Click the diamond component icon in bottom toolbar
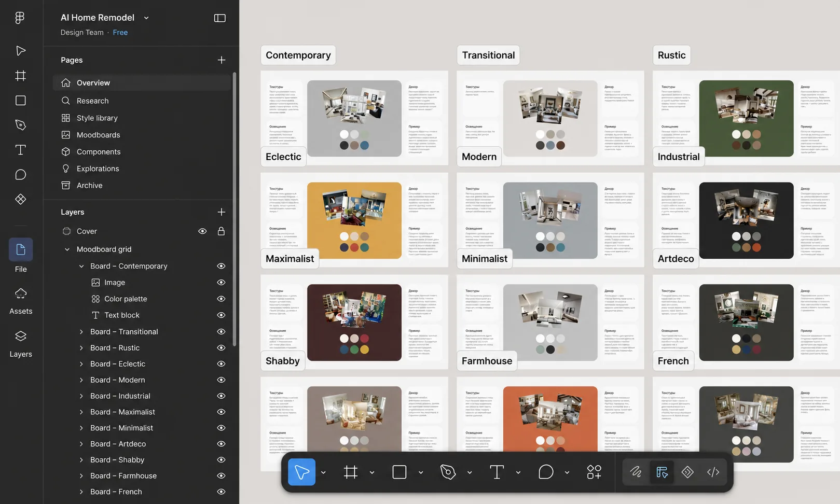Viewport: 840px width, 504px height. (x=687, y=472)
